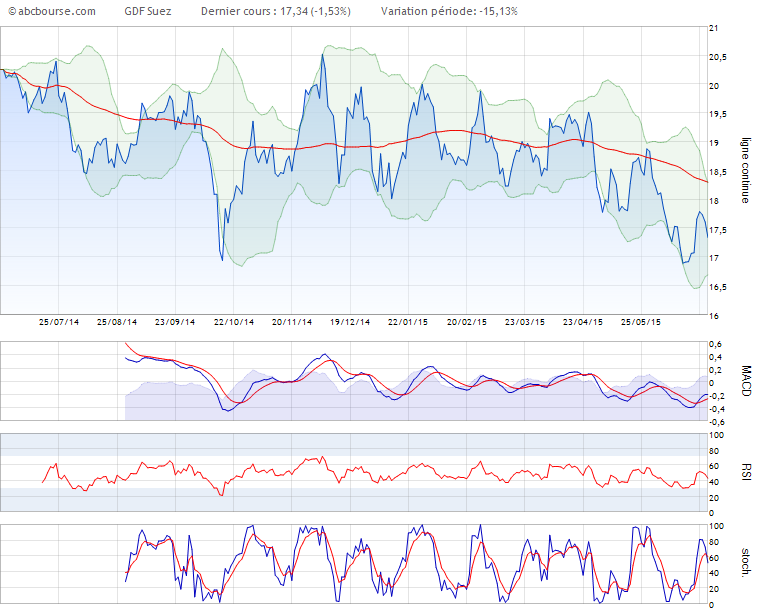Viewport: 760px width, 610px height.
Task: Select the 20/11/14 date on the axis
Action: pos(293,323)
